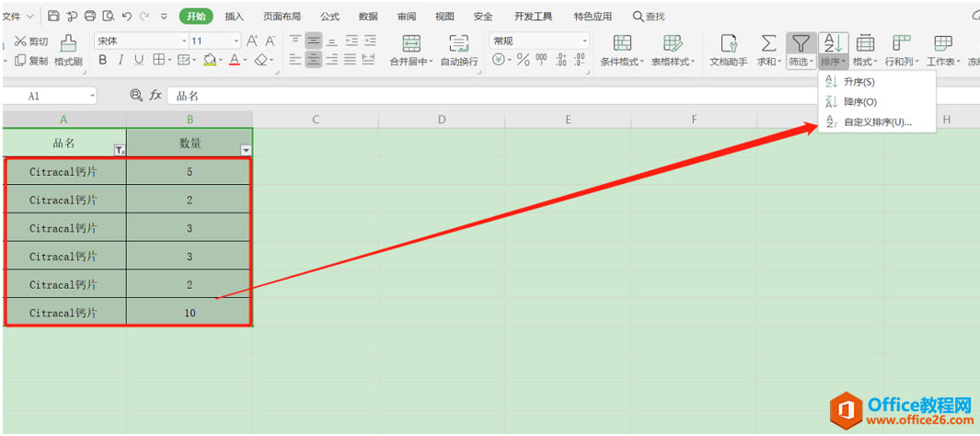Select 降序(O) descending sort

coord(877,102)
